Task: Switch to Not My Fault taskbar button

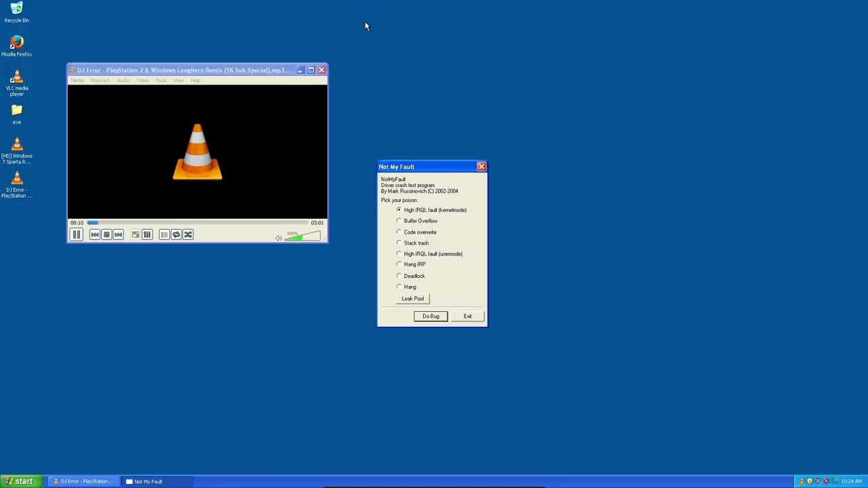Action: pos(157,481)
